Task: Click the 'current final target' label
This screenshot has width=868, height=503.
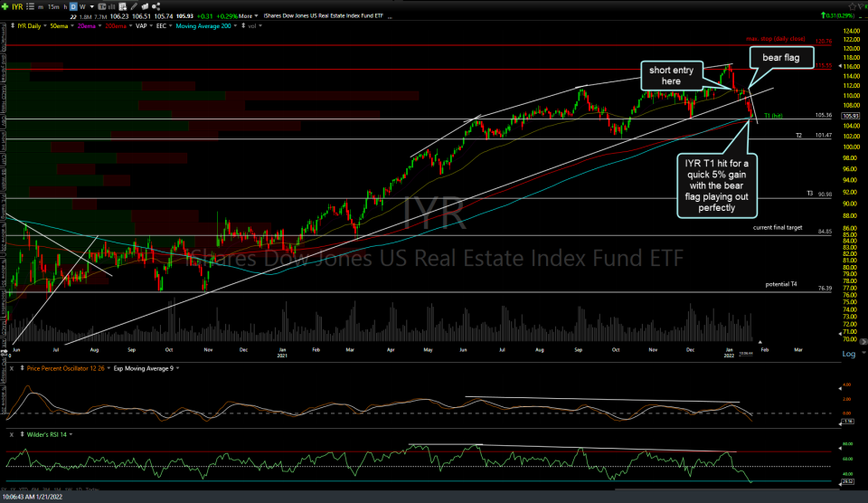Action: point(778,228)
